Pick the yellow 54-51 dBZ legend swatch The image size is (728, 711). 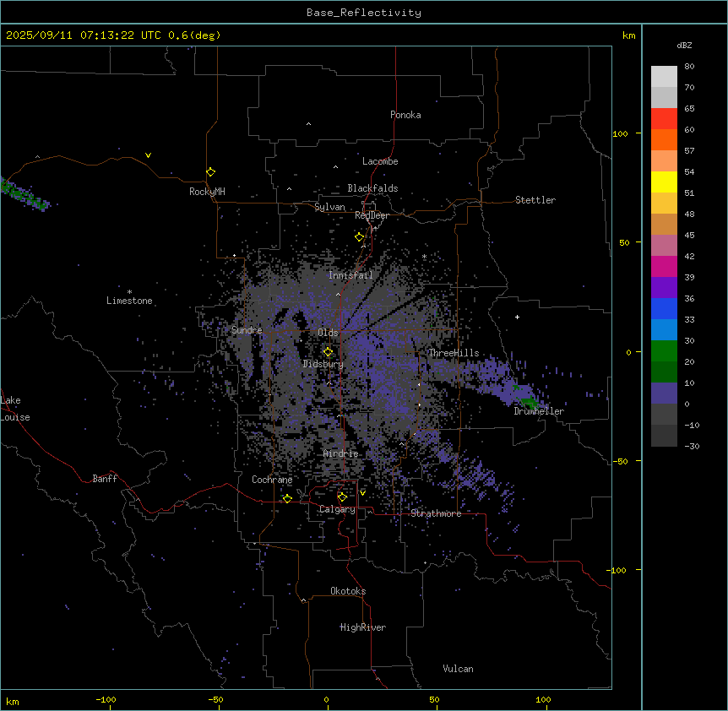664,182
